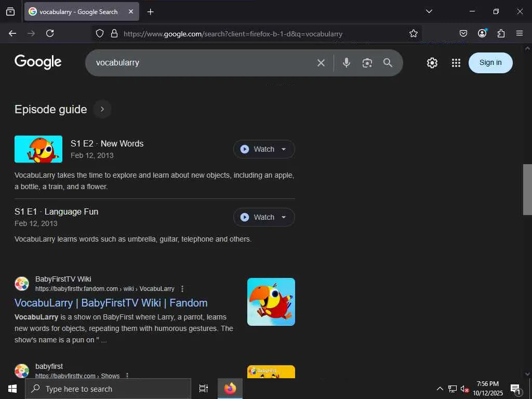Open search by image camera icon
This screenshot has width=532, height=399.
[x=367, y=63]
